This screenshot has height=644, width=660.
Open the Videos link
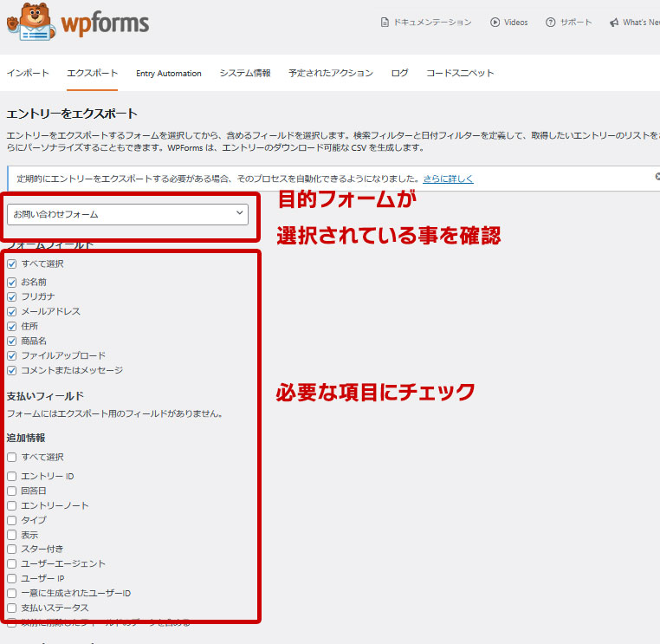(515, 23)
